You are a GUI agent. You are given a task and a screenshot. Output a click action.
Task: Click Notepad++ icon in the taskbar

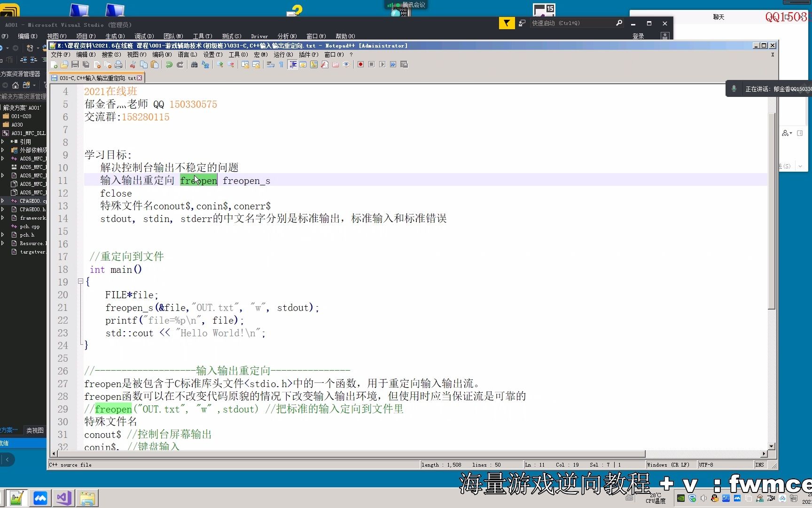tap(16, 498)
